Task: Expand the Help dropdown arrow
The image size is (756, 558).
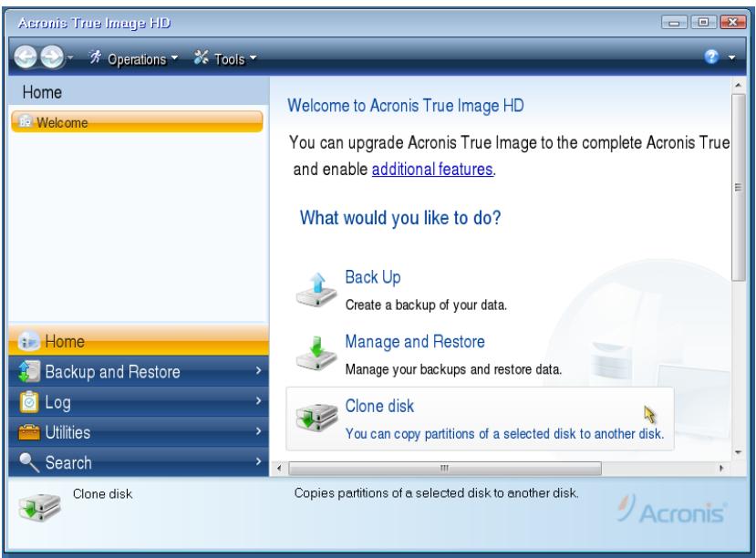Action: [x=732, y=57]
